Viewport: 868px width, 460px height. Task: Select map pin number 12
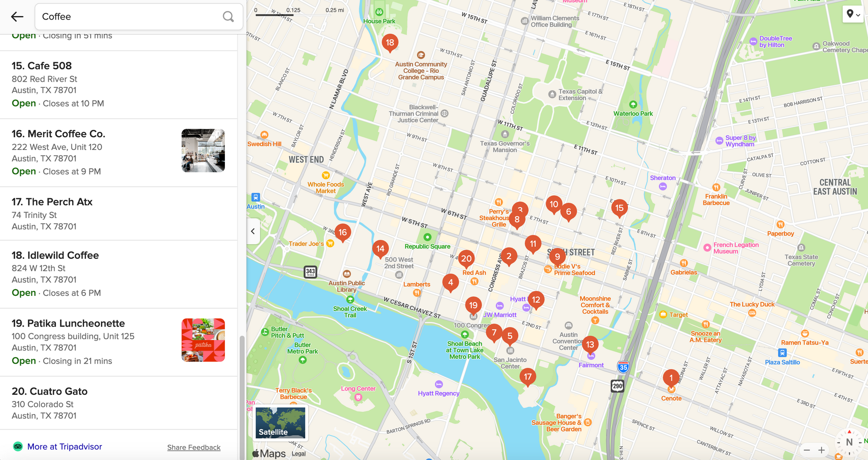click(x=536, y=300)
